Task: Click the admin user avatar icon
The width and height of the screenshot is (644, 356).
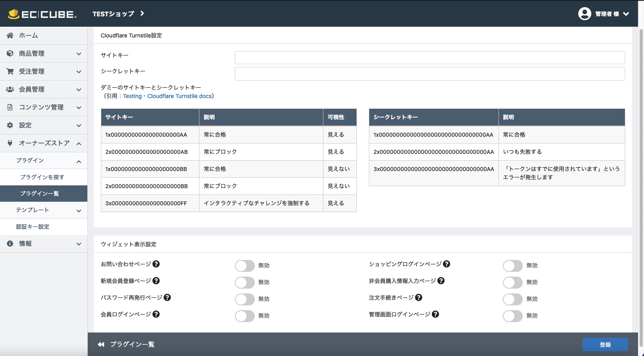Action: pos(584,14)
